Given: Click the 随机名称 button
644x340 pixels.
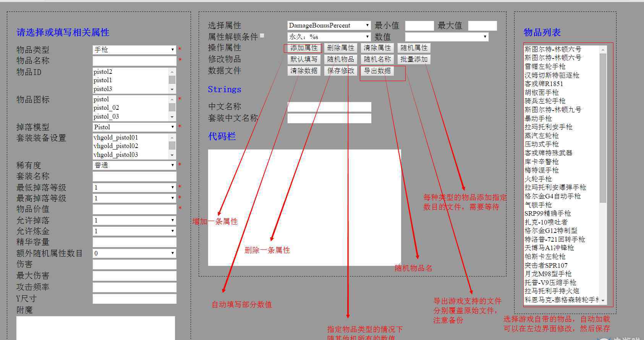Looking at the screenshot, I should (377, 59).
